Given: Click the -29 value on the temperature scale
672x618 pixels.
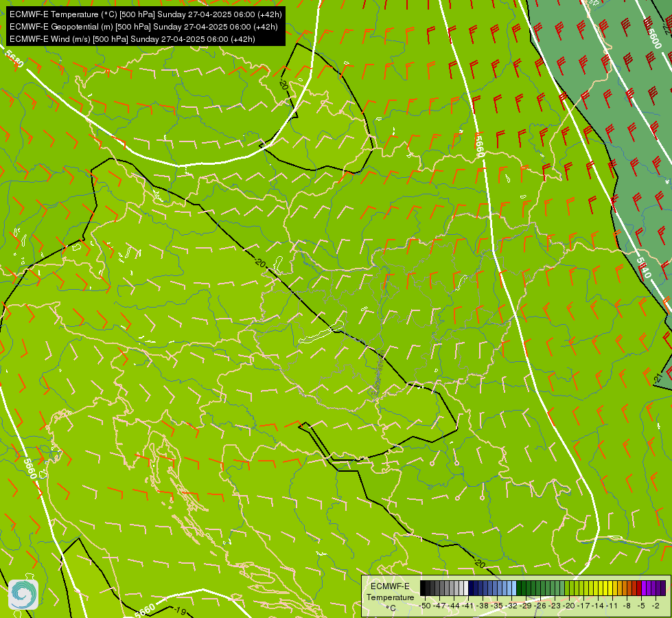Looking at the screenshot, I should 526,606.
